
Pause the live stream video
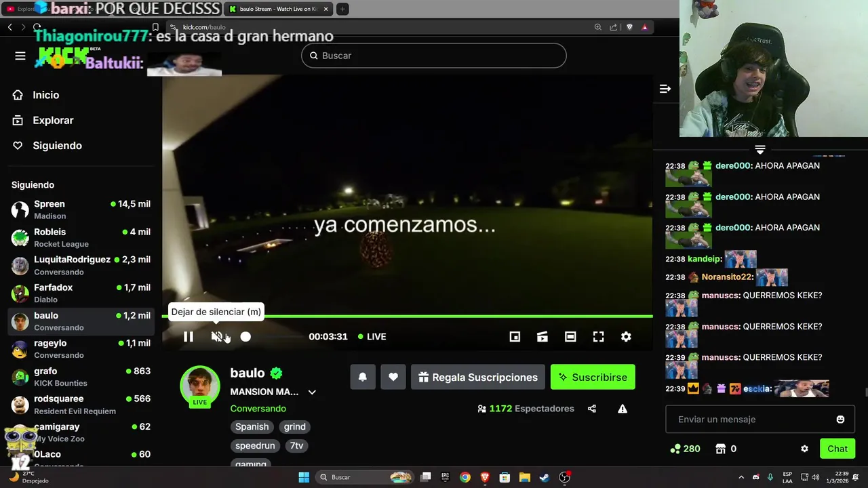pos(189,337)
